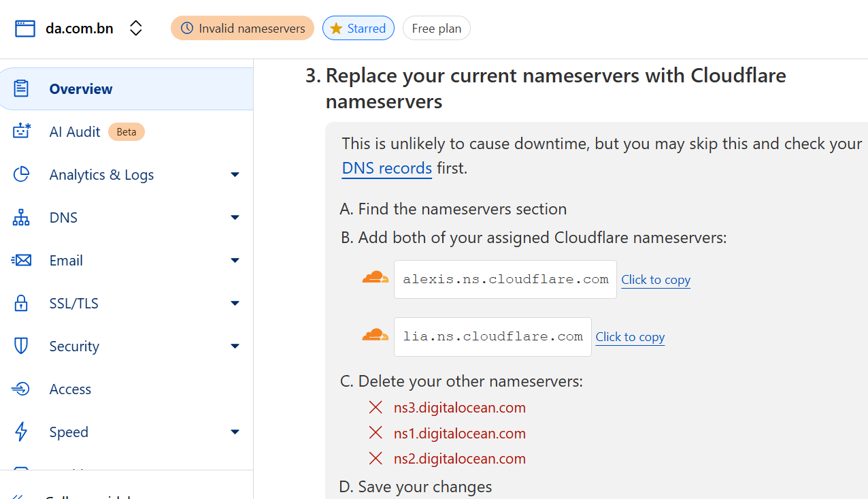Click the Security shield icon

coord(21,346)
